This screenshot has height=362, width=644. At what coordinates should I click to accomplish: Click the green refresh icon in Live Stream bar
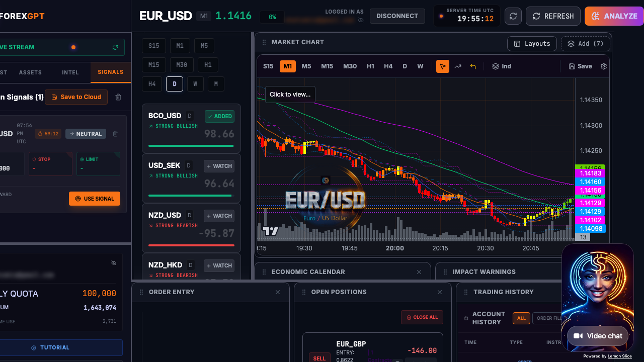click(x=115, y=47)
